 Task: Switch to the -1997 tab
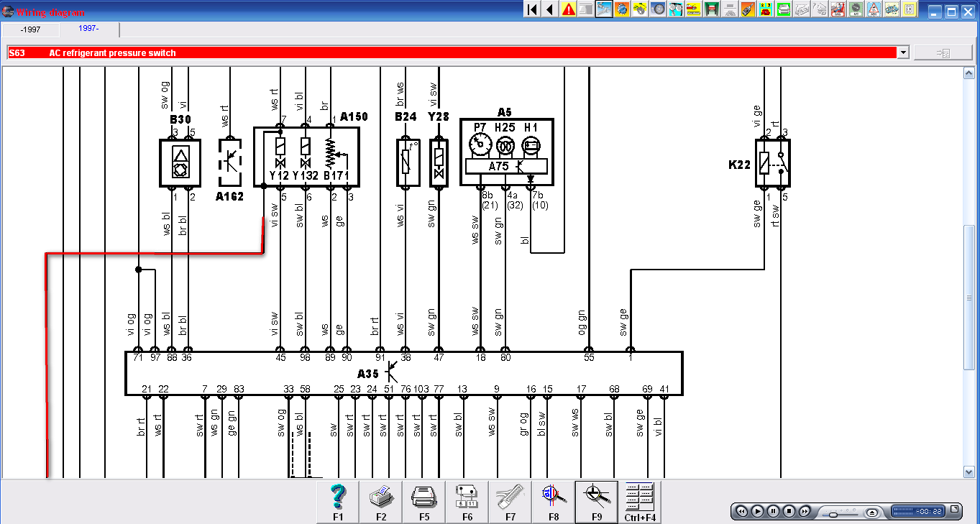(x=30, y=29)
